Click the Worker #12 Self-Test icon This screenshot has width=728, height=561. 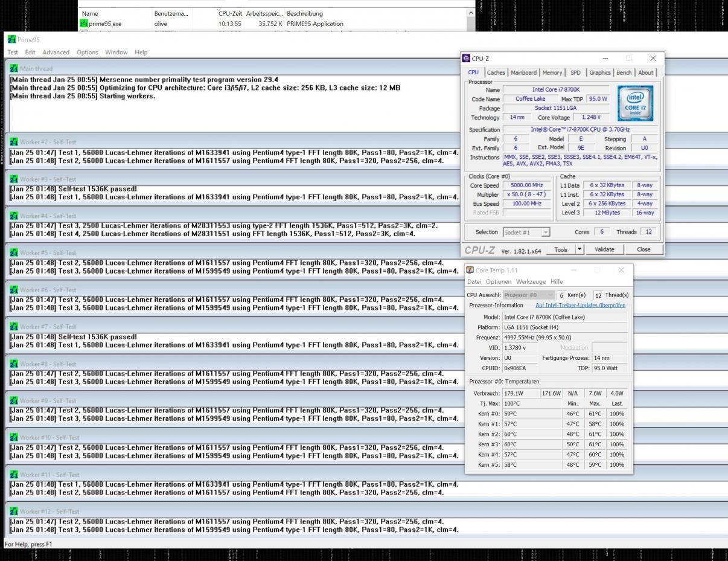(14, 511)
